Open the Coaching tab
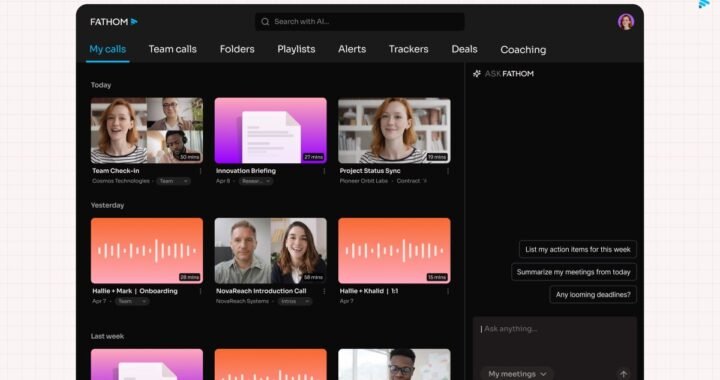This screenshot has width=720, height=380. tap(523, 50)
